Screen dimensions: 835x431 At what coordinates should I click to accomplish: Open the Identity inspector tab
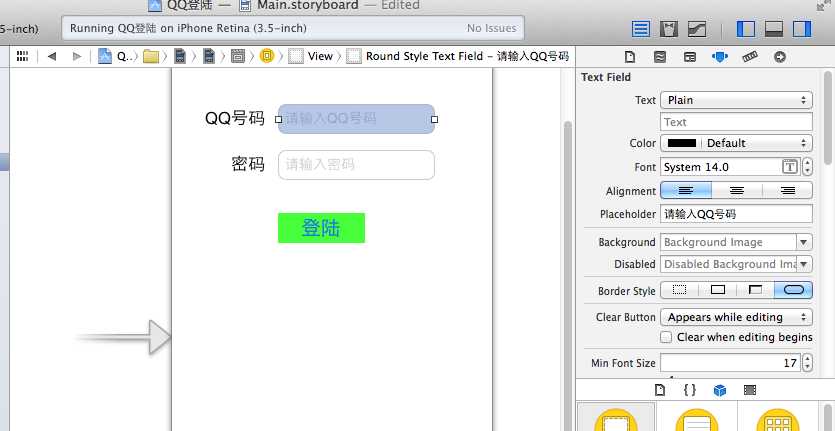690,56
